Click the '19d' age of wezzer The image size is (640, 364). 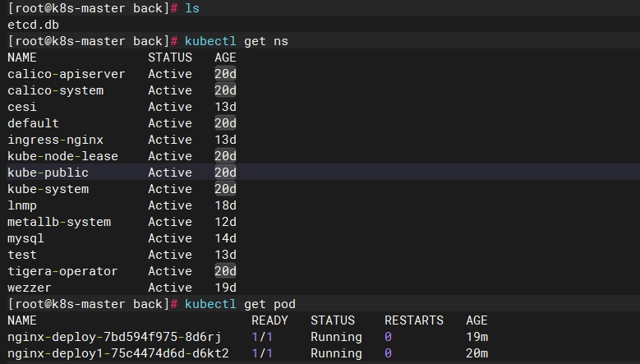(x=225, y=288)
